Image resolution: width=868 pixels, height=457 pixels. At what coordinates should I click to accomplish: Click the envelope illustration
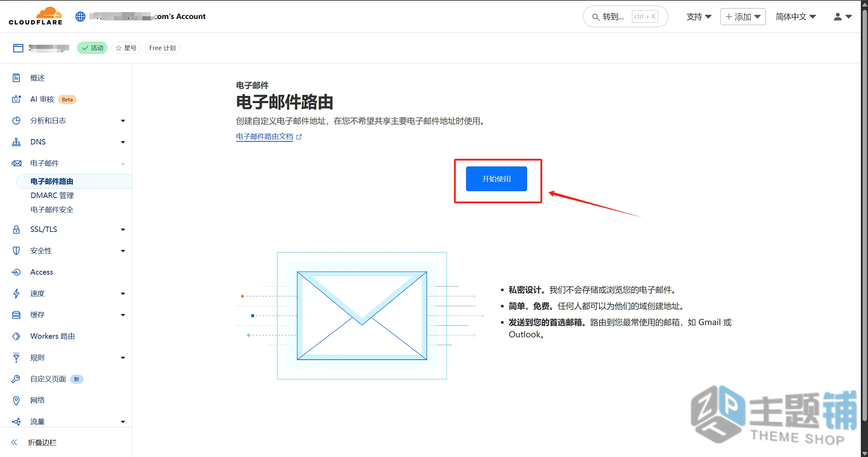[x=362, y=316]
